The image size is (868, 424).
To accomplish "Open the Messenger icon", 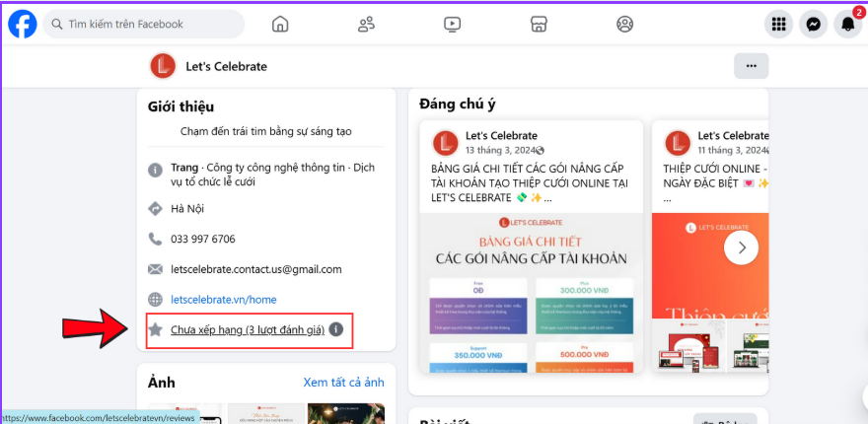I will (813, 25).
